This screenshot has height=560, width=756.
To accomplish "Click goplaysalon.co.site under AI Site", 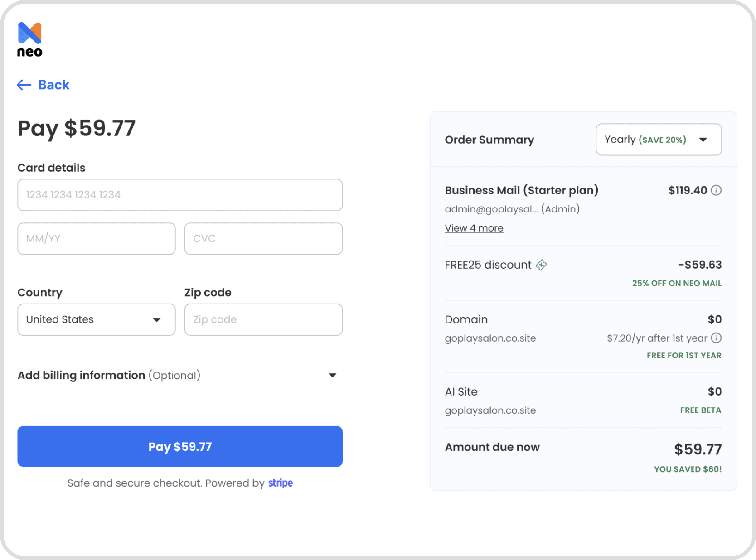I will (490, 410).
